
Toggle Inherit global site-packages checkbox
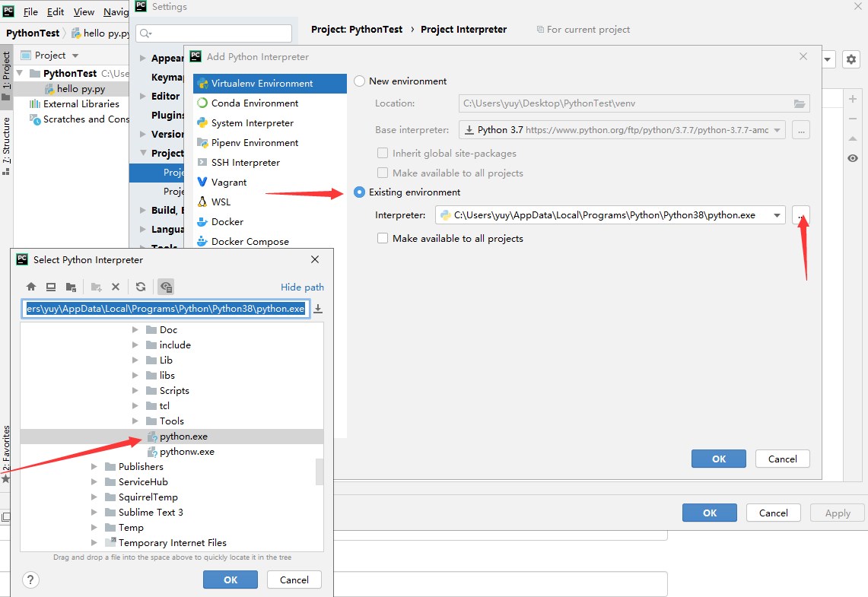(383, 154)
